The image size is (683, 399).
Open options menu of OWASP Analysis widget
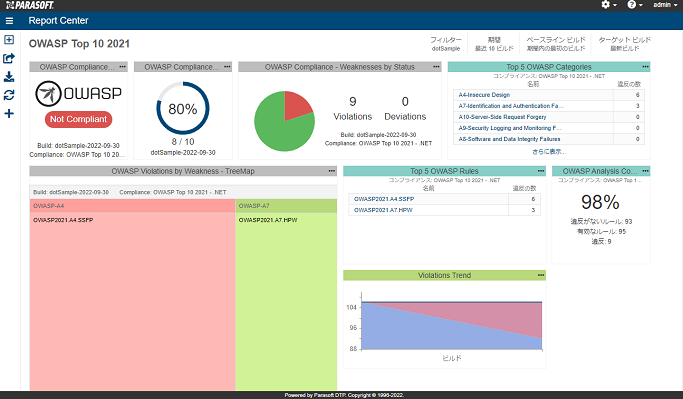[x=645, y=171]
